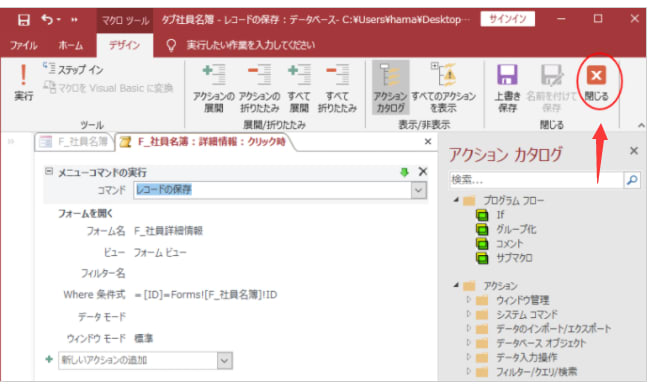The height and width of the screenshot is (385, 659).
Task: Undo the last action with the arrow icon
Action: click(x=47, y=19)
